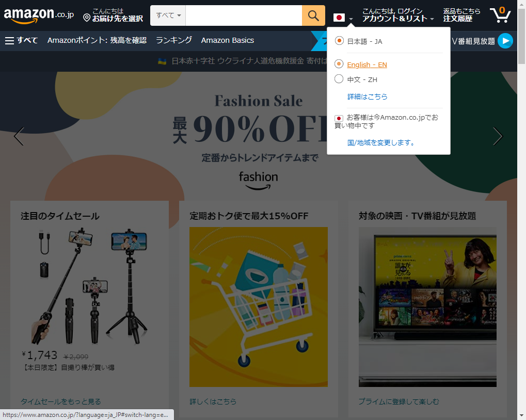
Task: Click プライムに登録して楽しむ link
Action: pos(399,401)
